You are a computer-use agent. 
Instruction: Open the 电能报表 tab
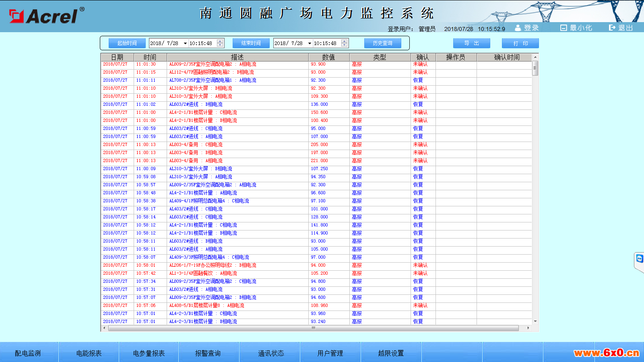tap(89, 353)
